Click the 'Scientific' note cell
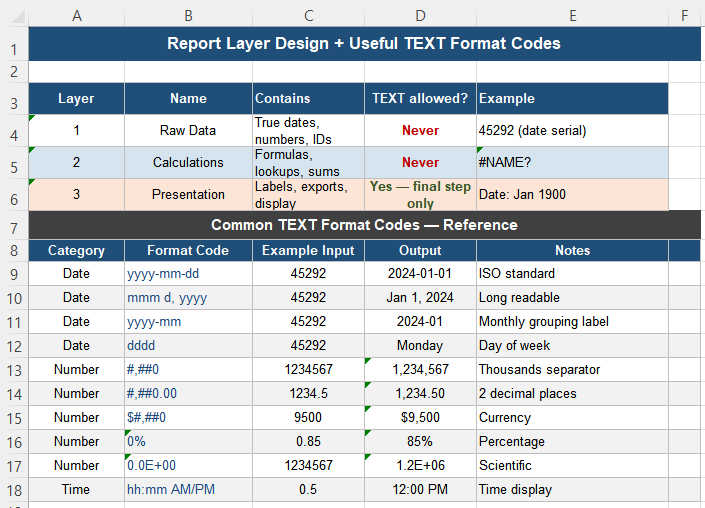This screenshot has width=705, height=508. pyautogui.click(x=572, y=466)
